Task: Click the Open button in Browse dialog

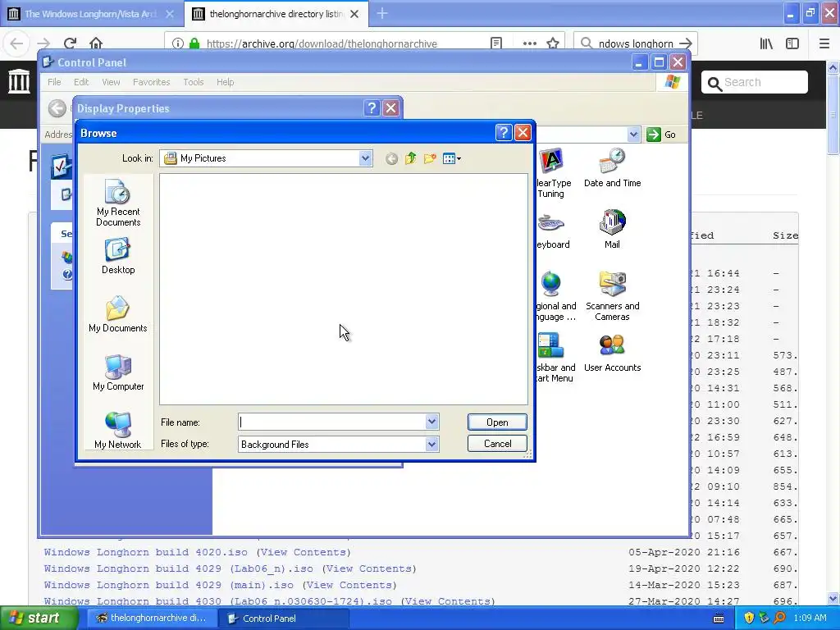Action: pyautogui.click(x=497, y=422)
